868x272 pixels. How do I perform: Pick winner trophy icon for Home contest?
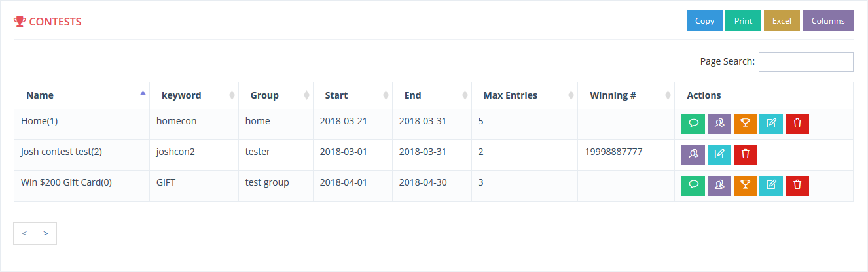[x=745, y=124]
